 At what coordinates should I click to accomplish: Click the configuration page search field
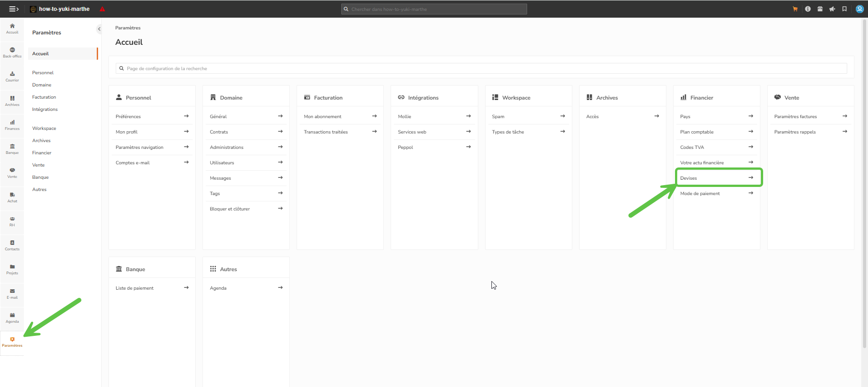[x=481, y=68]
